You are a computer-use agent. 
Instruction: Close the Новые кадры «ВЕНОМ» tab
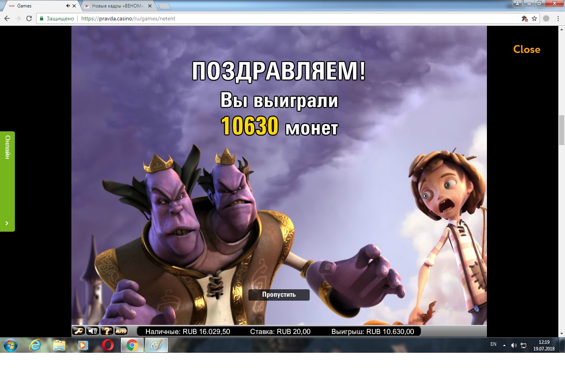(x=149, y=6)
